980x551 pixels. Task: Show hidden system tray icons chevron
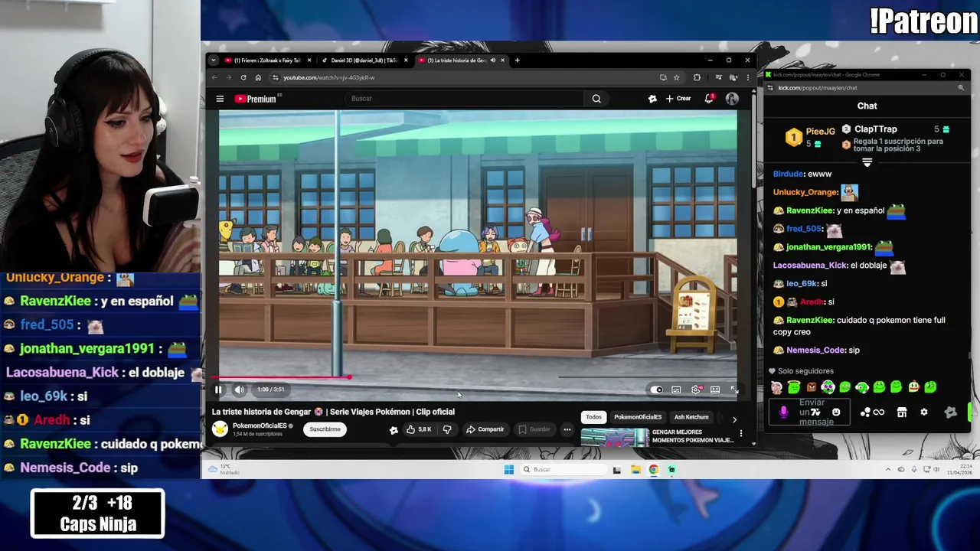888,470
